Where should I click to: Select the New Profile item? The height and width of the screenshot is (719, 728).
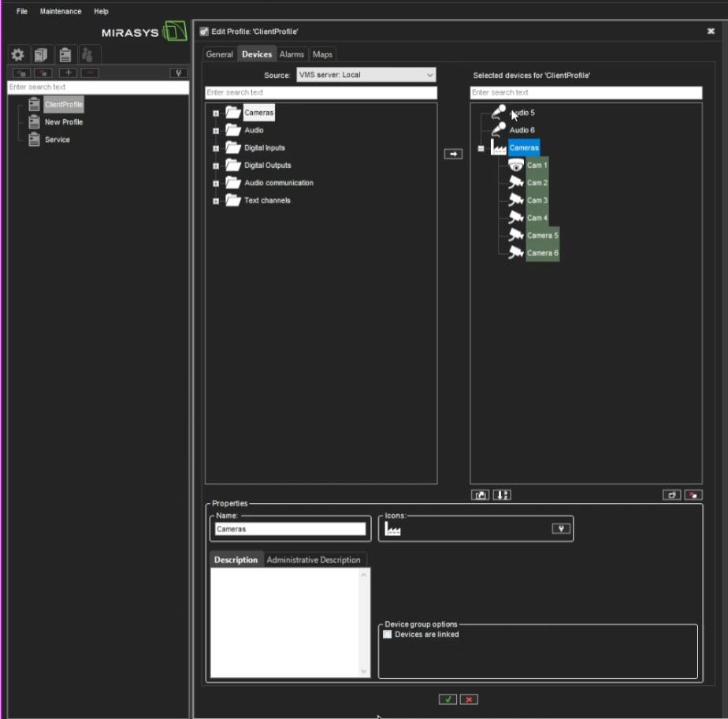63,122
